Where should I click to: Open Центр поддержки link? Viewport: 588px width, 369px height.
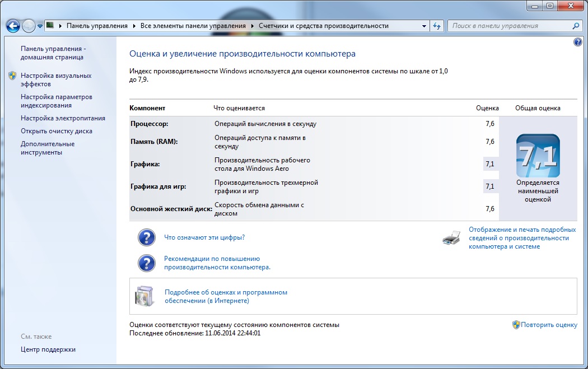48,349
